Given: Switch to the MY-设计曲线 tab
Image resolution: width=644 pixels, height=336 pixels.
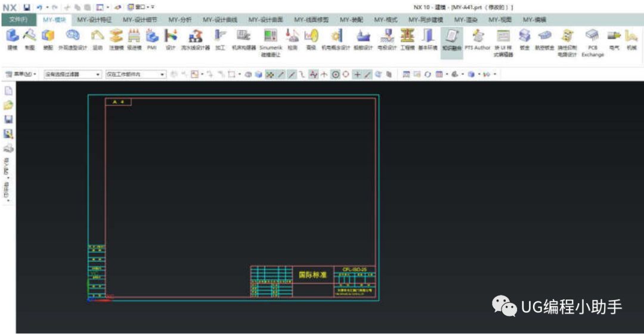Looking at the screenshot, I should [219, 20].
